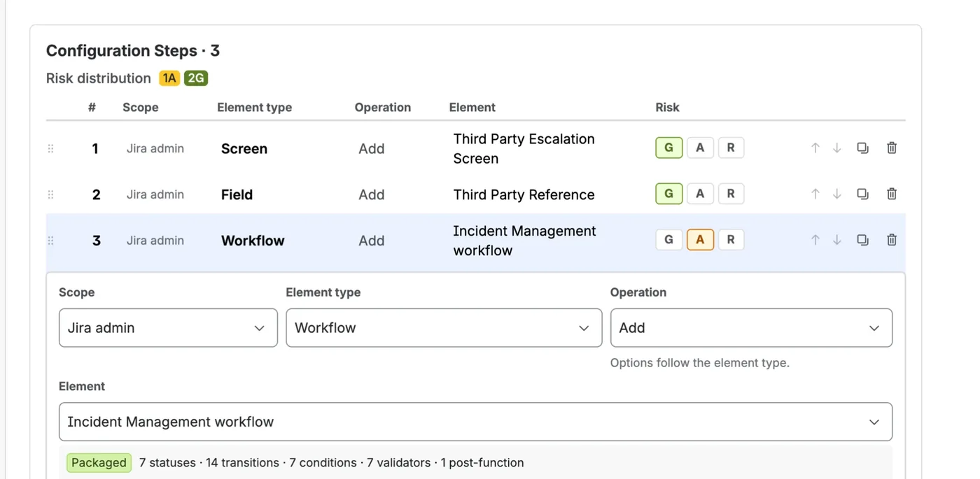Click the Configuration Steps · 3 heading

(133, 50)
